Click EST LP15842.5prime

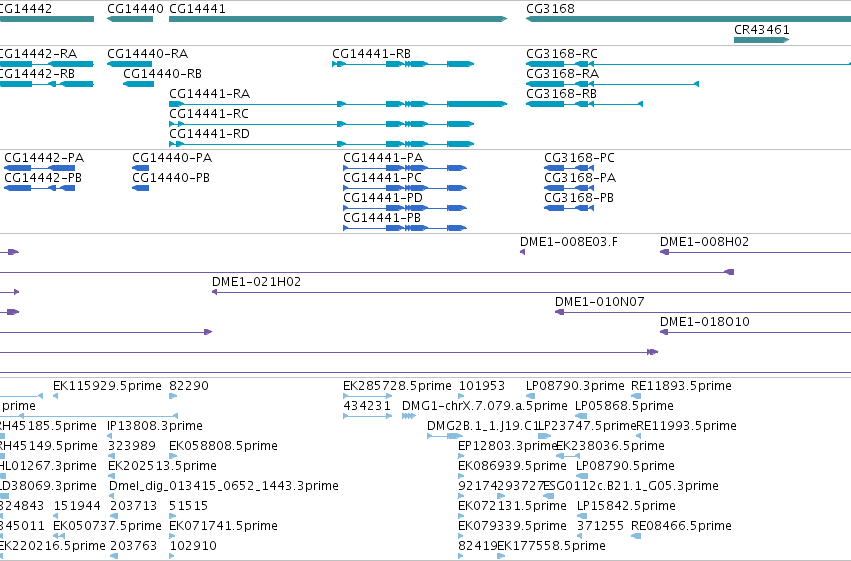[626, 506]
